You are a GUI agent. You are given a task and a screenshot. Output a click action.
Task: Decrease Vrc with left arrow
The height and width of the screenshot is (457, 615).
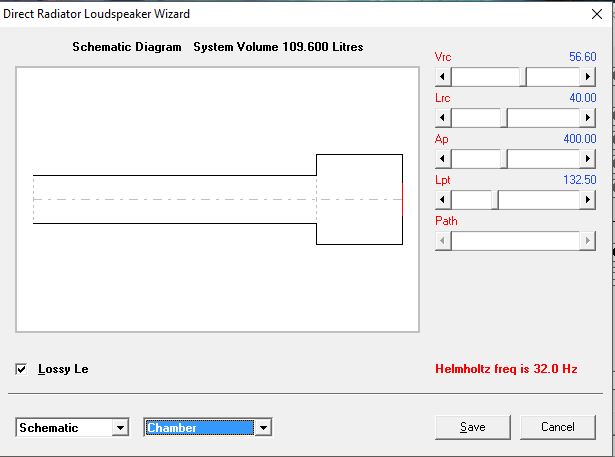tap(443, 76)
